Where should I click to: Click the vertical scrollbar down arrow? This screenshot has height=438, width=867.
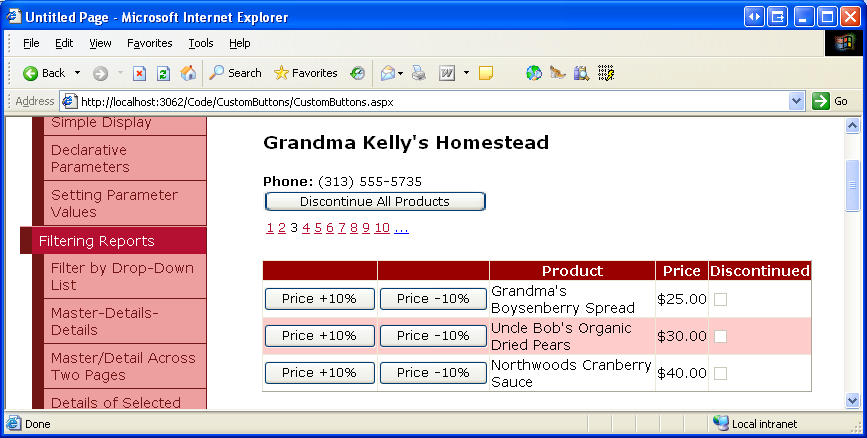click(x=852, y=400)
